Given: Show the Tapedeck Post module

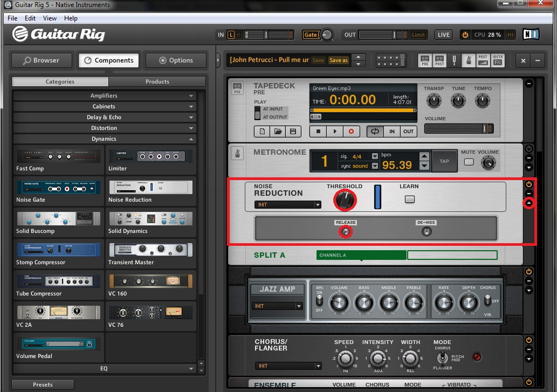Looking at the screenshot, I should pyautogui.click(x=439, y=60).
